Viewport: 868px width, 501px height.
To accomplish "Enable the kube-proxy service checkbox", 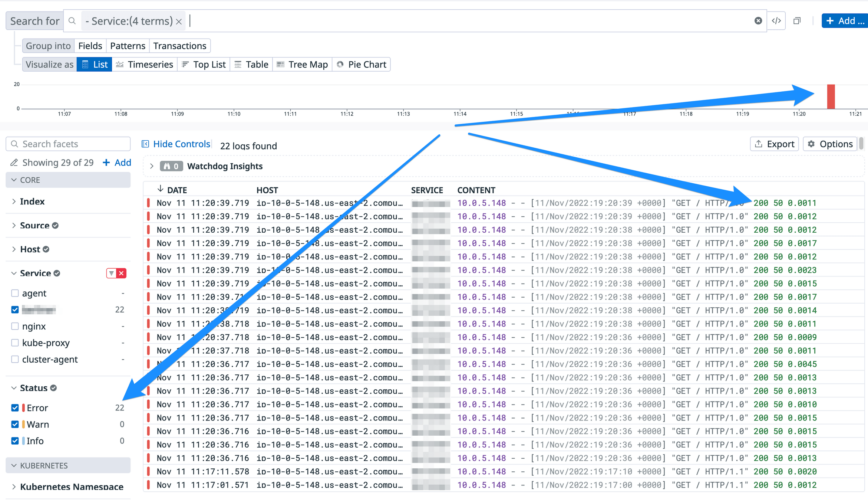I will (15, 343).
